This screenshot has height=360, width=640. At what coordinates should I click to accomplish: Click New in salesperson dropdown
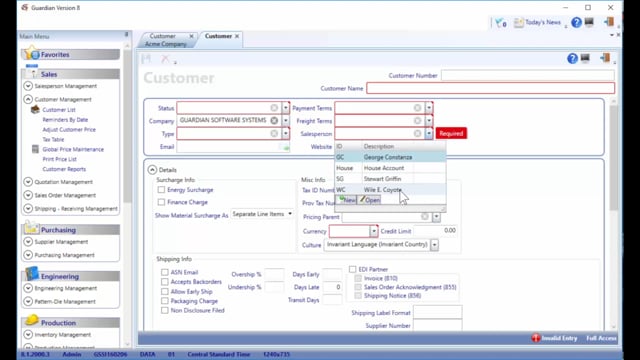[346, 200]
